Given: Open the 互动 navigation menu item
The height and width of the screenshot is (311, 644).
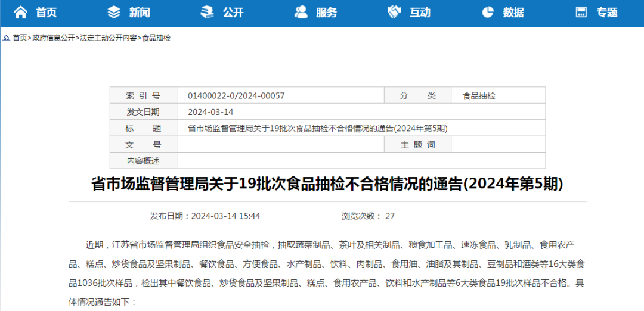Looking at the screenshot, I should point(420,13).
